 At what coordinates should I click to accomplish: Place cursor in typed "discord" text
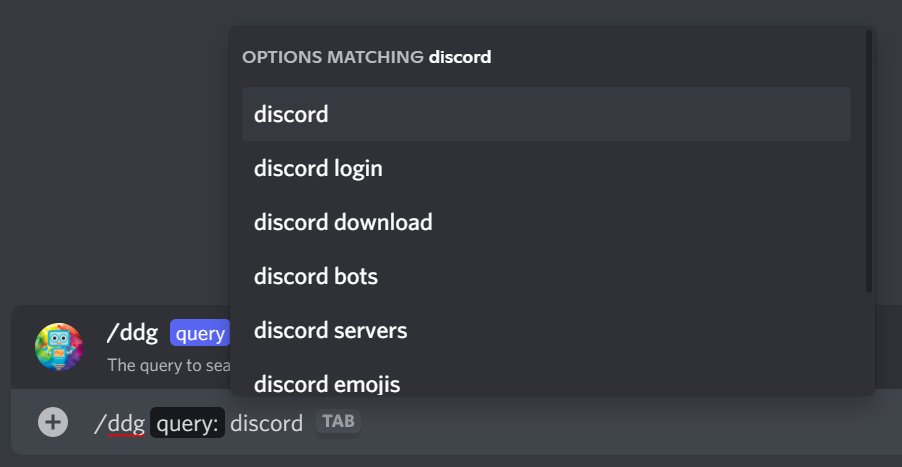click(266, 423)
